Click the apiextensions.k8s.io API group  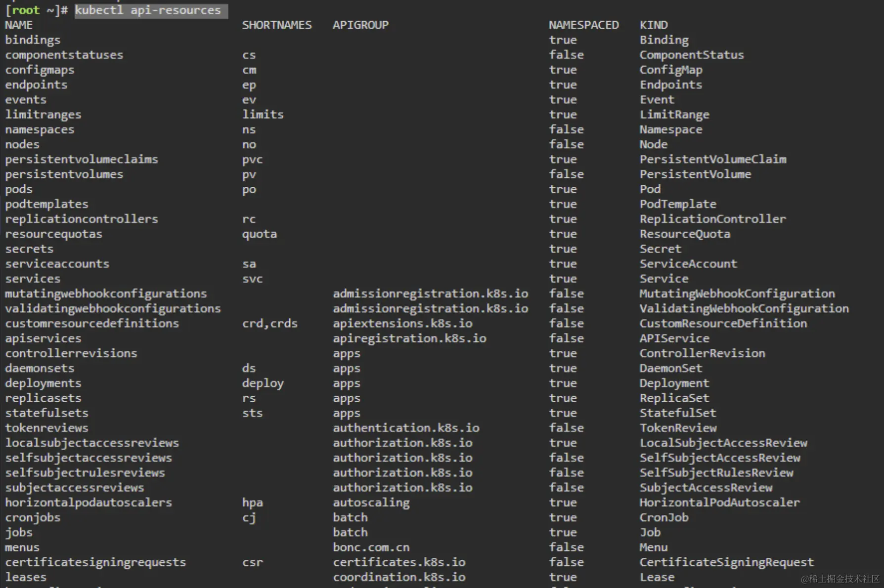tap(402, 324)
